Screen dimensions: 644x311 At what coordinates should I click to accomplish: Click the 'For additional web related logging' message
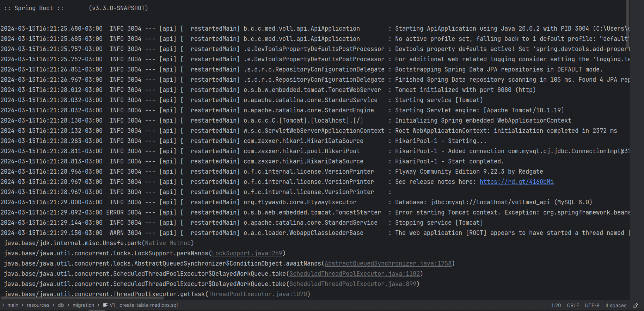(513, 59)
